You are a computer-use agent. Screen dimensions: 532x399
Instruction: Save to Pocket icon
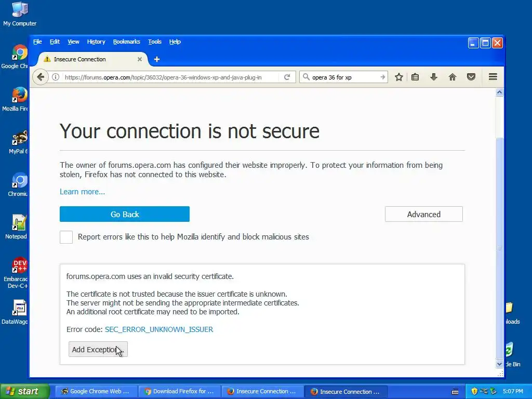point(471,77)
